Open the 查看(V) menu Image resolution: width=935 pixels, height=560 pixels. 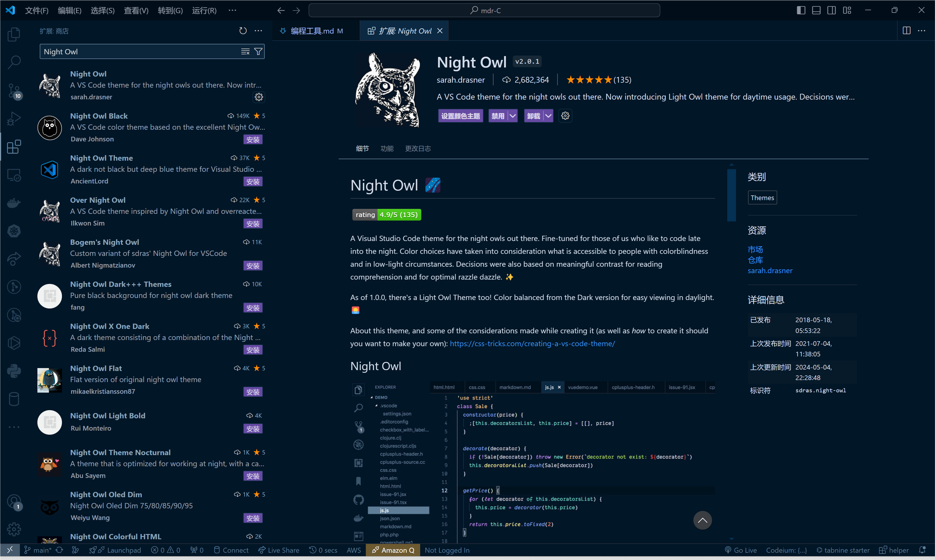click(x=136, y=10)
